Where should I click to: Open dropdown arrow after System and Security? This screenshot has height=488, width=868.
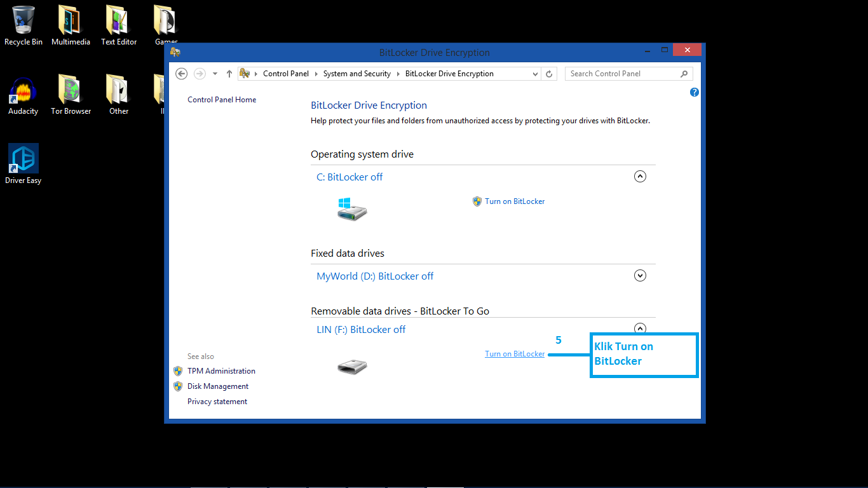tap(398, 74)
